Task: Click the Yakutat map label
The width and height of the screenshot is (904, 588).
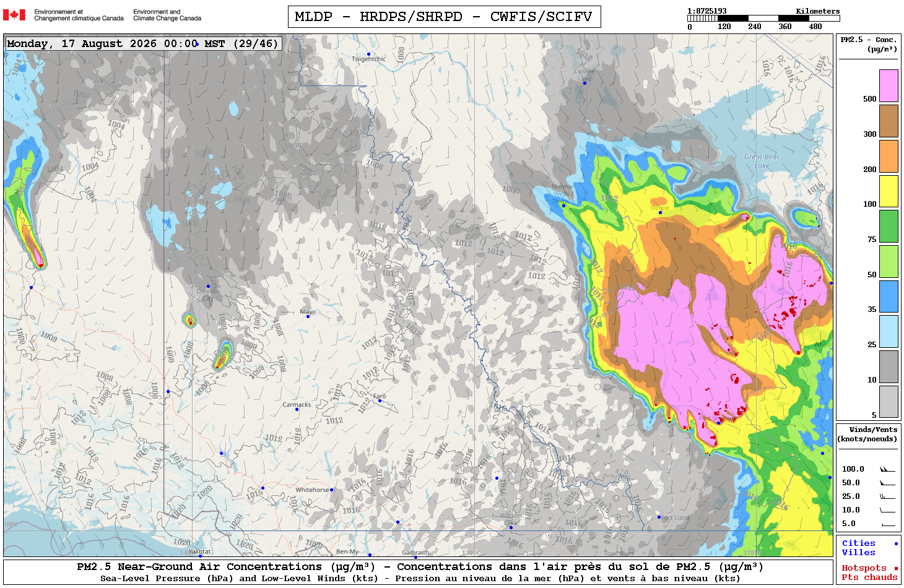Action: (x=199, y=551)
